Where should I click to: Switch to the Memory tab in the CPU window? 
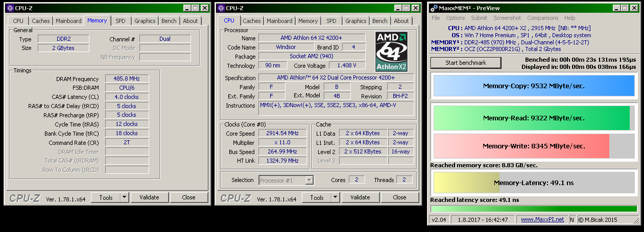click(308, 21)
